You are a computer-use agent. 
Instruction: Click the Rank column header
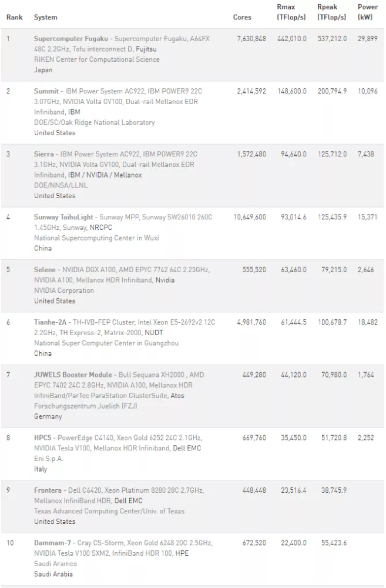point(14,18)
